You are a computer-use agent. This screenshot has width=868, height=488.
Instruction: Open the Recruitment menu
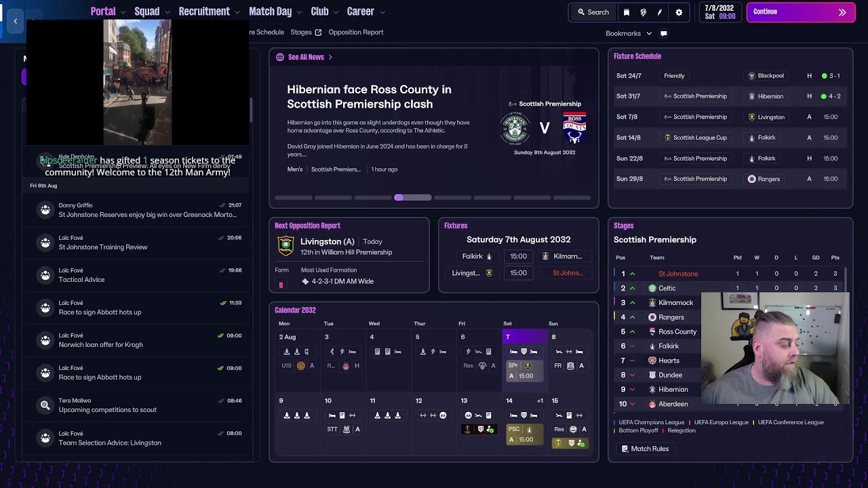pos(204,12)
